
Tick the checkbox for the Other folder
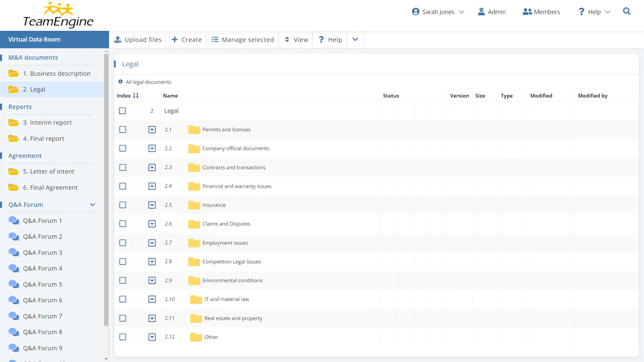click(x=123, y=337)
